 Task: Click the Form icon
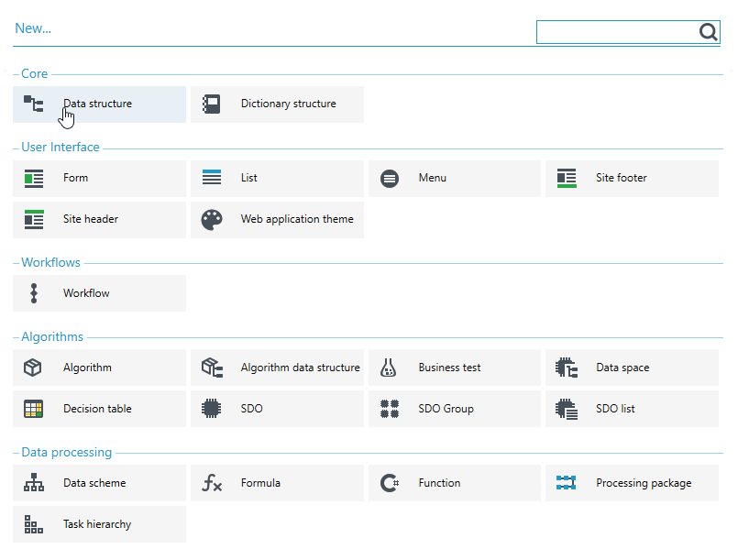click(x=34, y=179)
